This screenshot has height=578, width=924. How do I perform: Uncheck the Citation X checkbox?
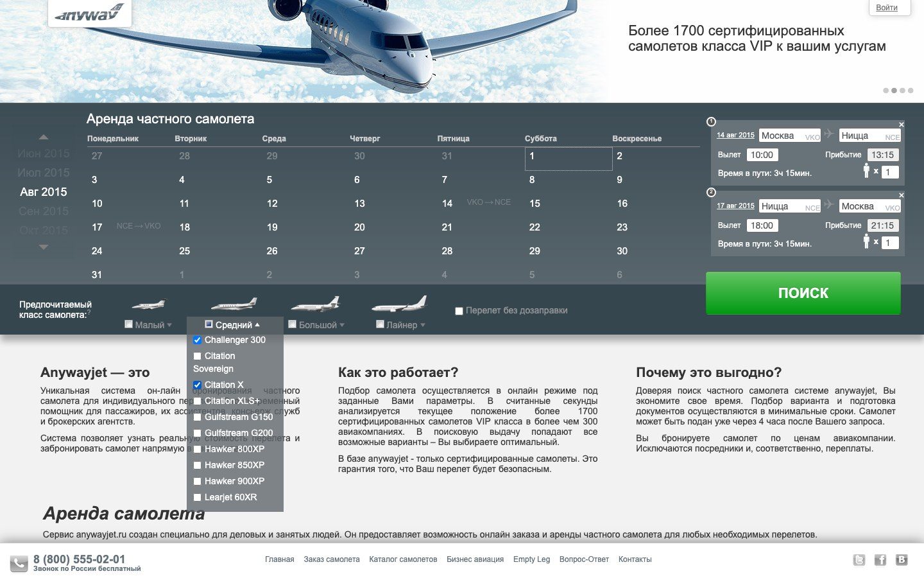tap(198, 385)
